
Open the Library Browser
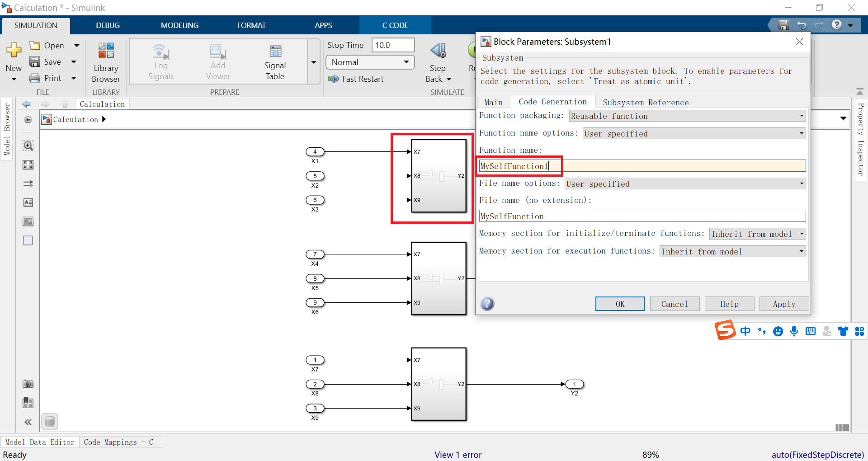pyautogui.click(x=106, y=63)
